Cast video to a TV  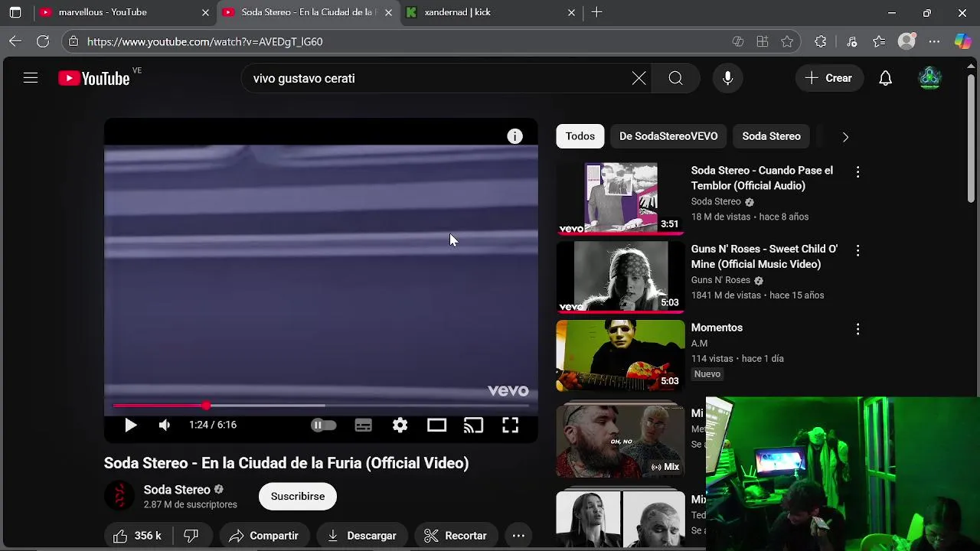(x=473, y=425)
